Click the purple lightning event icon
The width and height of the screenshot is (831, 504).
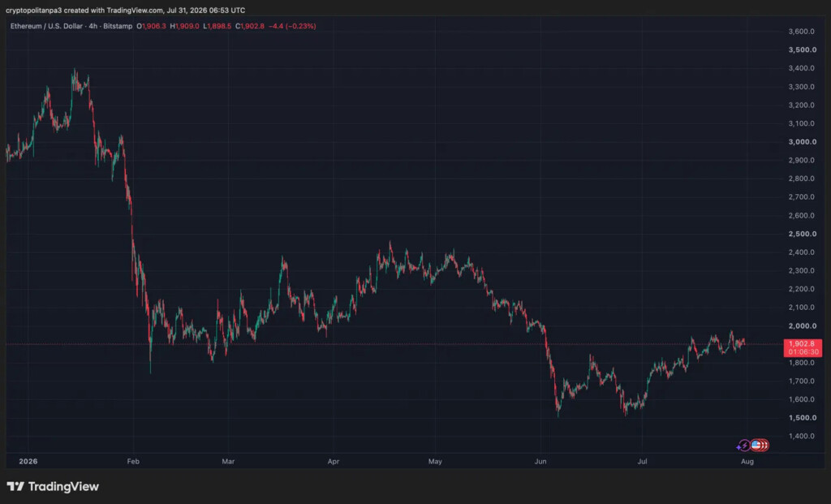(743, 446)
